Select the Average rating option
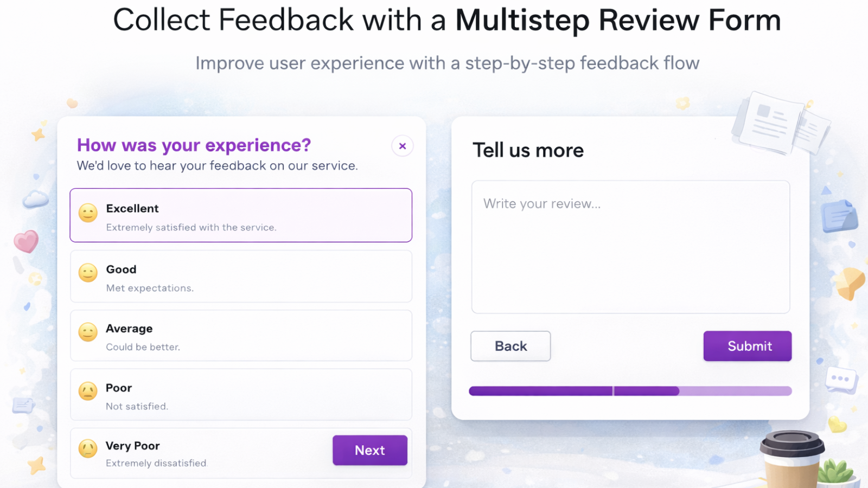Screen dimensions: 868x488 (x=241, y=335)
